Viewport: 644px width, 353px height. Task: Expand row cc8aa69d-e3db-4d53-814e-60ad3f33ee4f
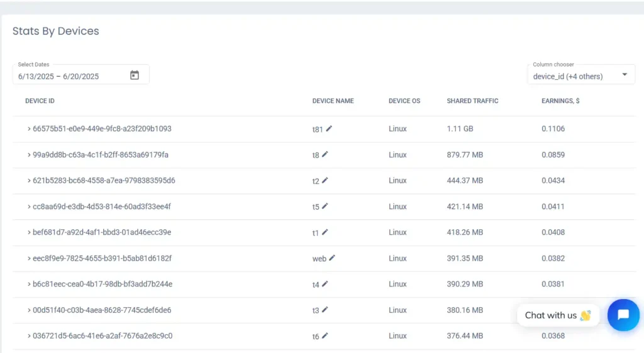(29, 206)
